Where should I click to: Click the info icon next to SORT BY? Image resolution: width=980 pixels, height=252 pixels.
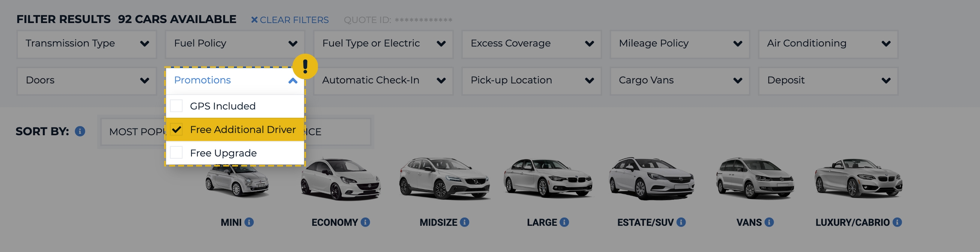coord(79,132)
